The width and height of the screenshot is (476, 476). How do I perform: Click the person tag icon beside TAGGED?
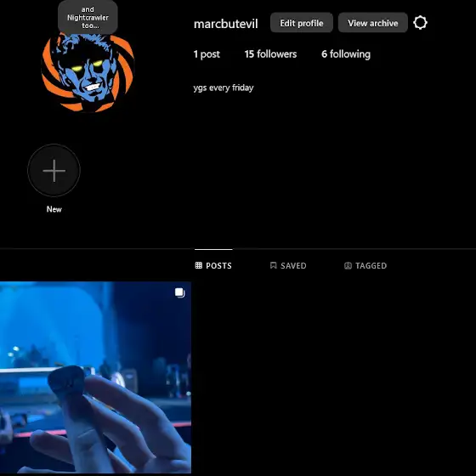coord(348,265)
